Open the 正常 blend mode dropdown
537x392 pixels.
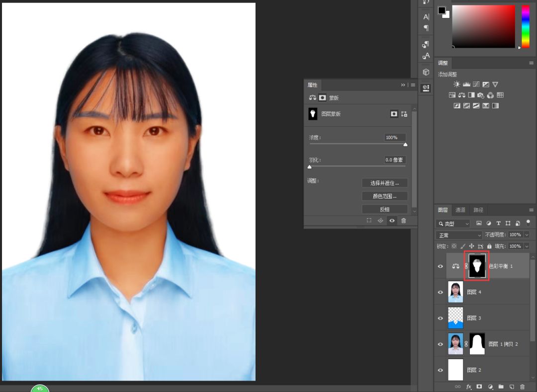(458, 235)
